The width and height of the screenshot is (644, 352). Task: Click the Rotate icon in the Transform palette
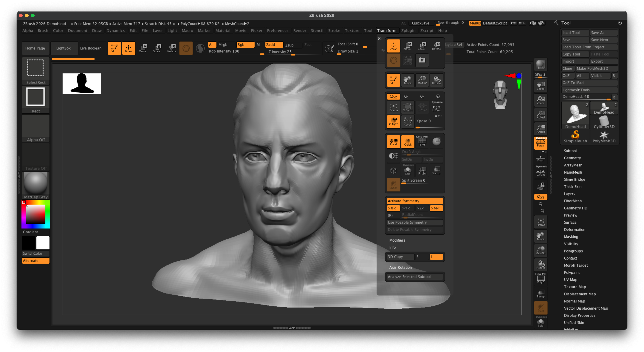[436, 46]
